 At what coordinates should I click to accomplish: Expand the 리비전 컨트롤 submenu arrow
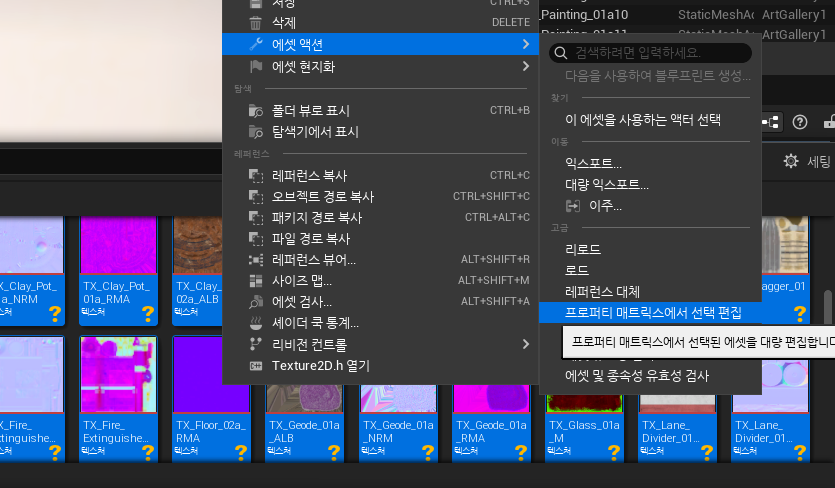[x=526, y=344]
